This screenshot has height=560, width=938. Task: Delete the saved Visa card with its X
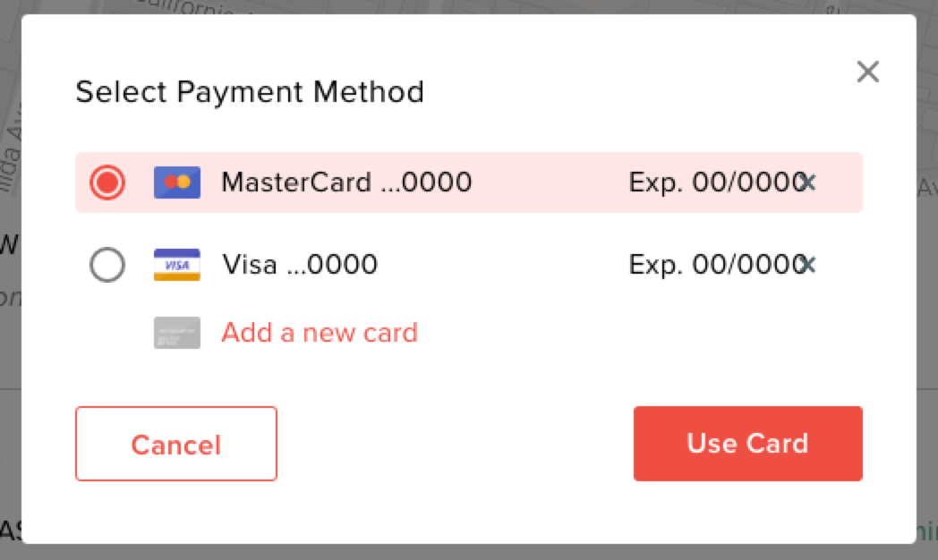click(x=809, y=265)
